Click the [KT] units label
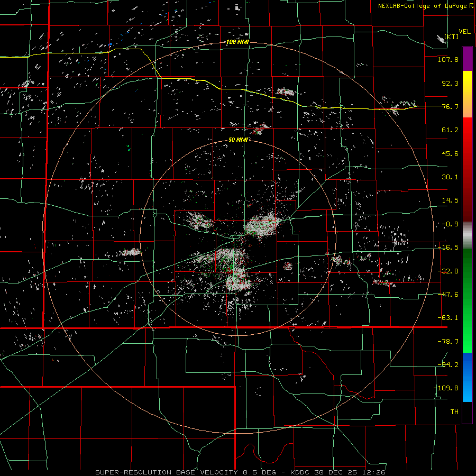 [x=452, y=36]
